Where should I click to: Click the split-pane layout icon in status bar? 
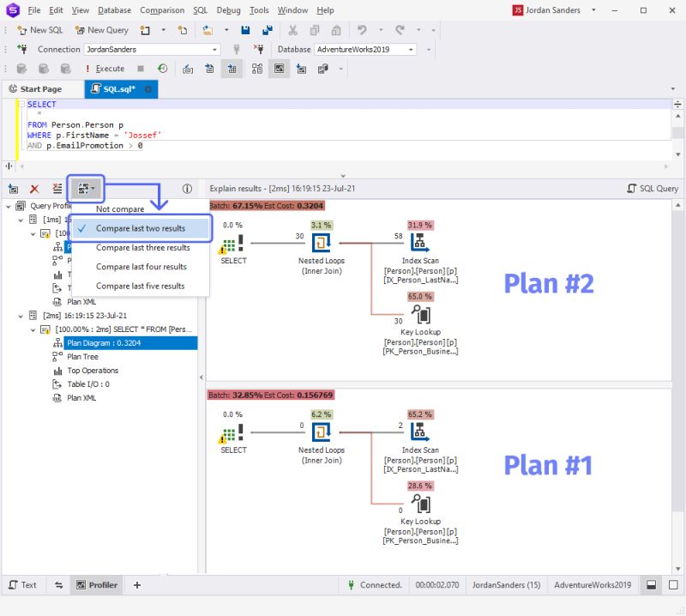coord(651,585)
